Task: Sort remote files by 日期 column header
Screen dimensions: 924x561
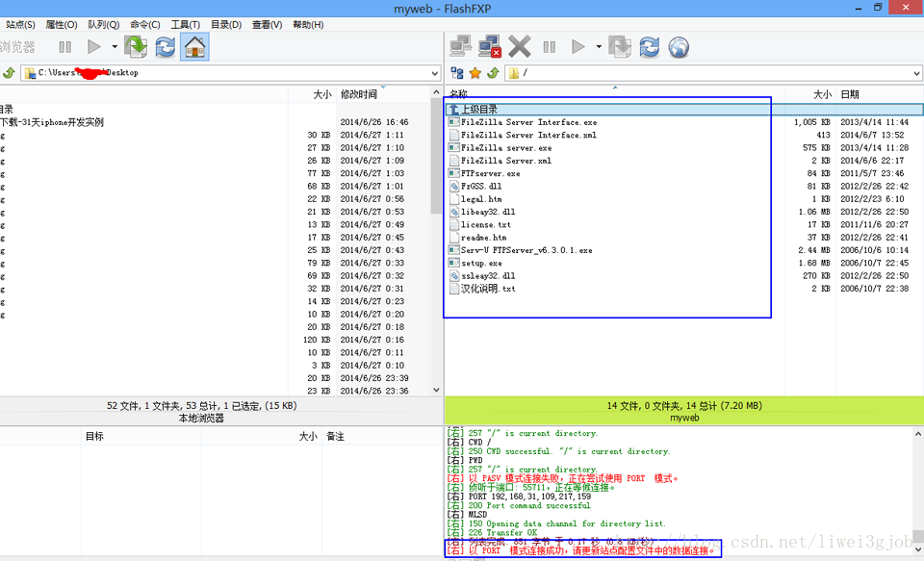Action: click(x=879, y=94)
